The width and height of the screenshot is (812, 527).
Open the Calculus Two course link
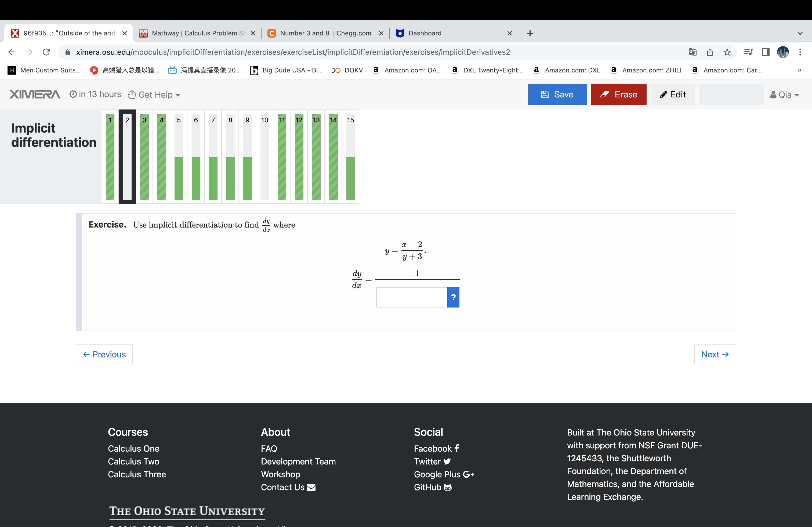[x=133, y=461]
